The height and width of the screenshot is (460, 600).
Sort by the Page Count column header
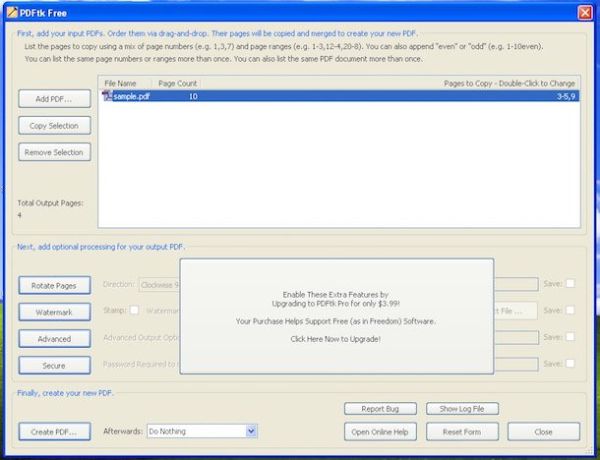click(178, 83)
